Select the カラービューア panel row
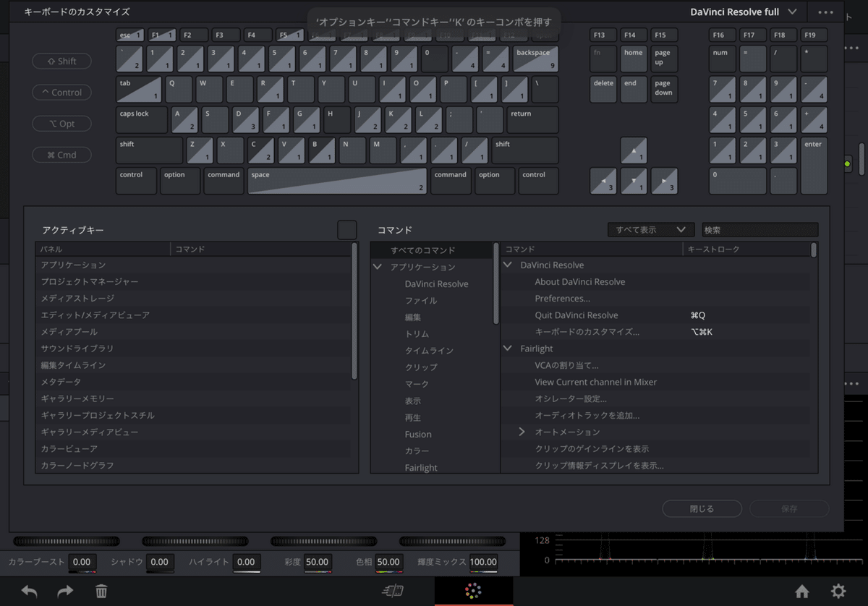Screen dimensions: 868x606 [x=193, y=448]
